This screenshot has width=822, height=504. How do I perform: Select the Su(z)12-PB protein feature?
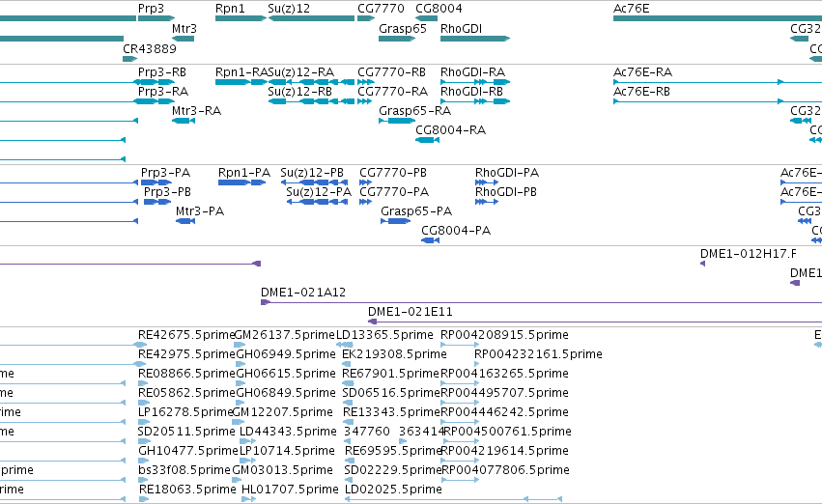tap(314, 182)
